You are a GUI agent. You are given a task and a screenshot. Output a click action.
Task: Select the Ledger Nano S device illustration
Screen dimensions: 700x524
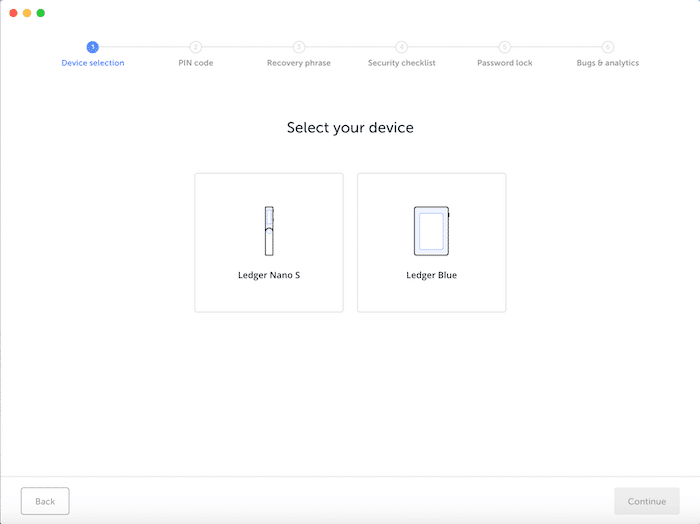[269, 231]
